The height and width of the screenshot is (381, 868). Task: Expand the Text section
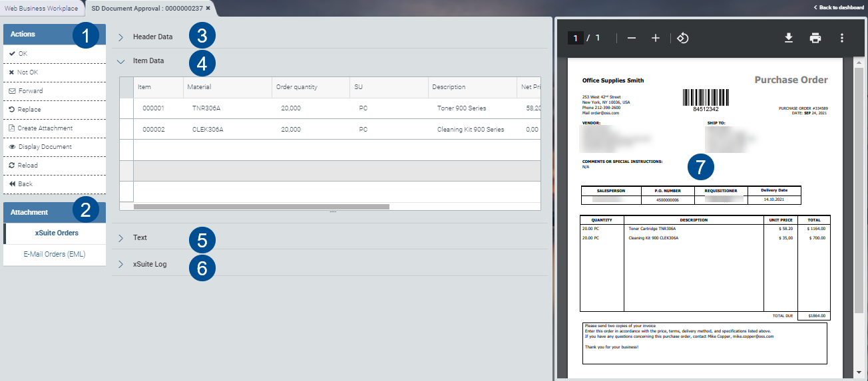pyautogui.click(x=120, y=237)
